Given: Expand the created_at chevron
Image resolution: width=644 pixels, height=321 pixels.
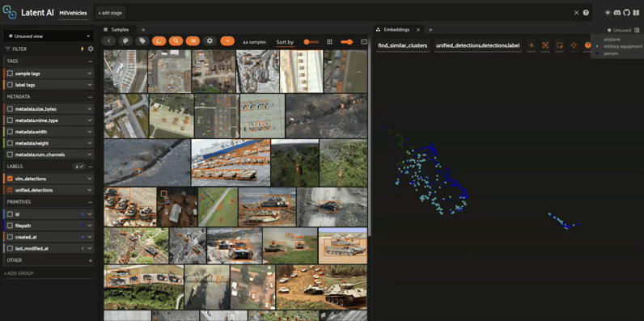Looking at the screenshot, I should tap(90, 237).
